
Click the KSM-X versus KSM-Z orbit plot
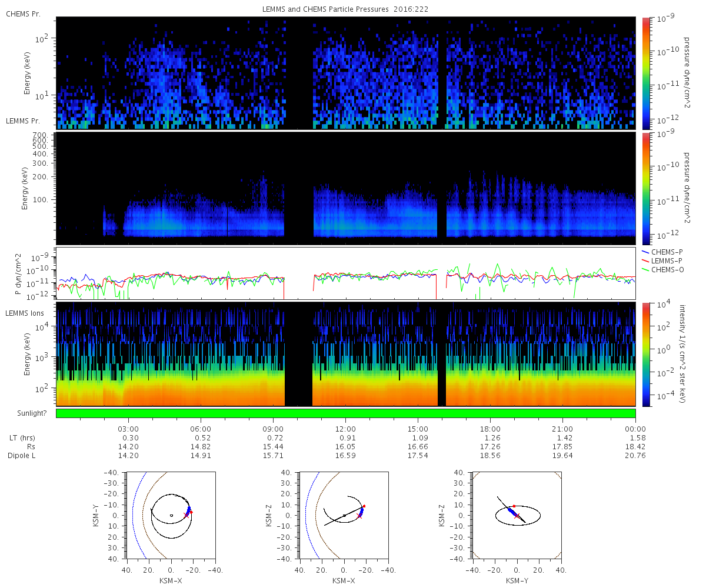click(344, 515)
